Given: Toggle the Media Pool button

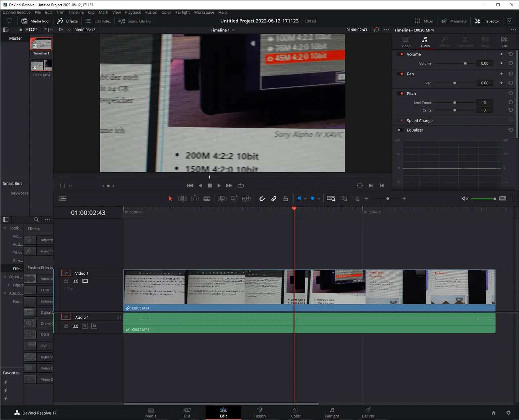Looking at the screenshot, I should click(x=35, y=21).
